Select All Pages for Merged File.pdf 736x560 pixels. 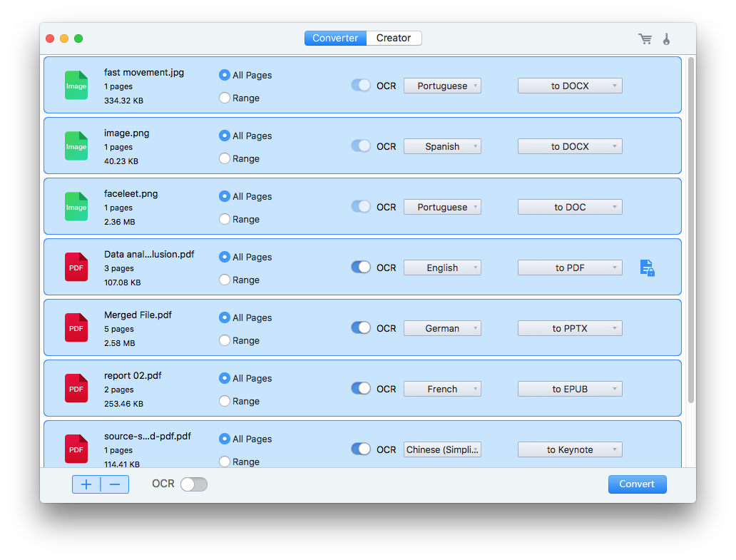coord(225,317)
